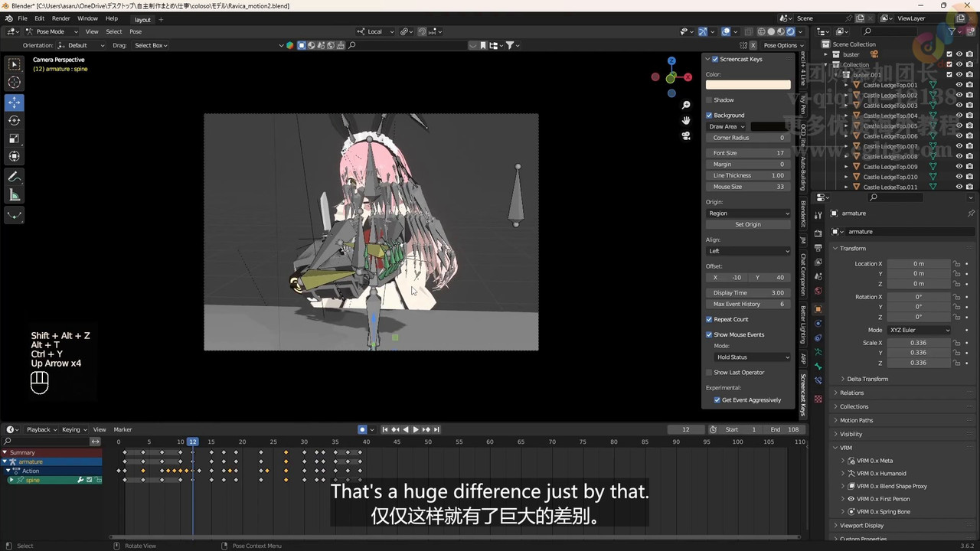Enable the Show Last Operator checkbox
980x551 pixels.
[709, 373]
